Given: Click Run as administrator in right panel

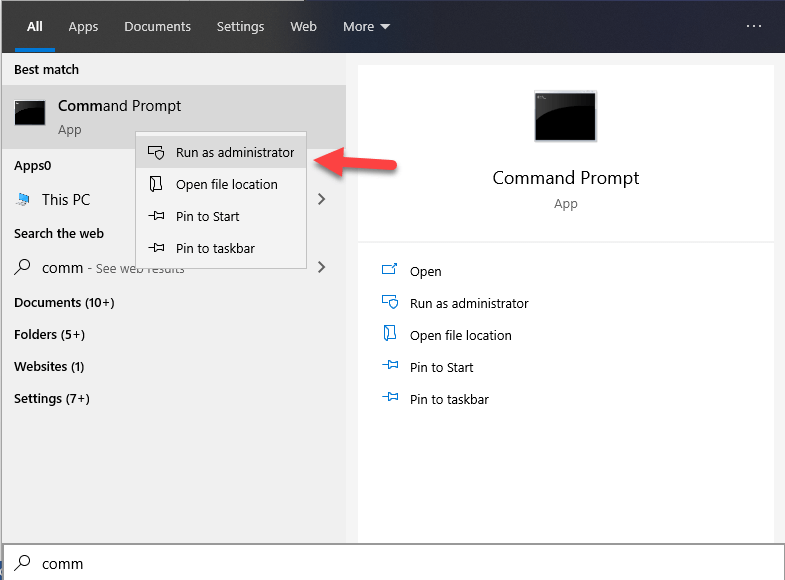Looking at the screenshot, I should pyautogui.click(x=469, y=303).
